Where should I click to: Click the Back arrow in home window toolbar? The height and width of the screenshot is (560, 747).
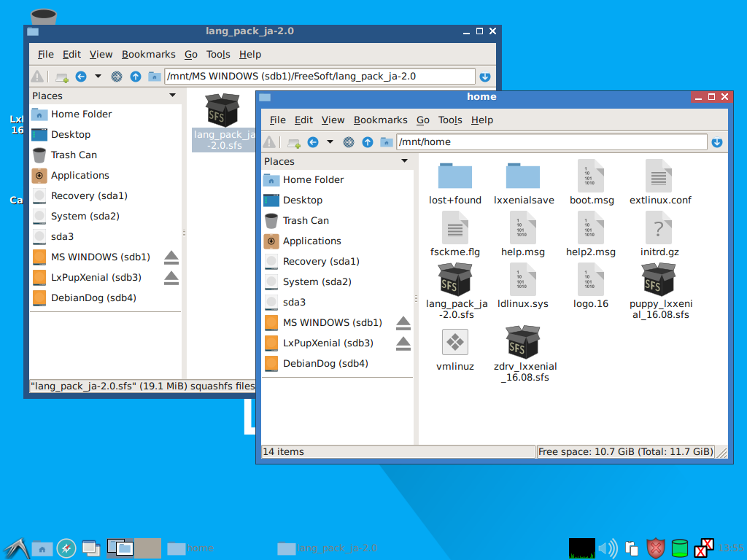[313, 142]
